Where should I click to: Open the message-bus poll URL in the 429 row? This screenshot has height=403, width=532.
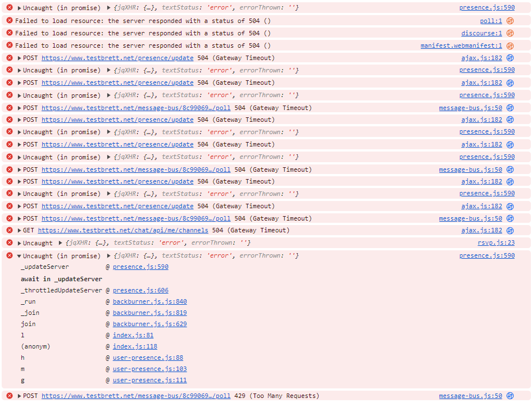click(x=136, y=396)
